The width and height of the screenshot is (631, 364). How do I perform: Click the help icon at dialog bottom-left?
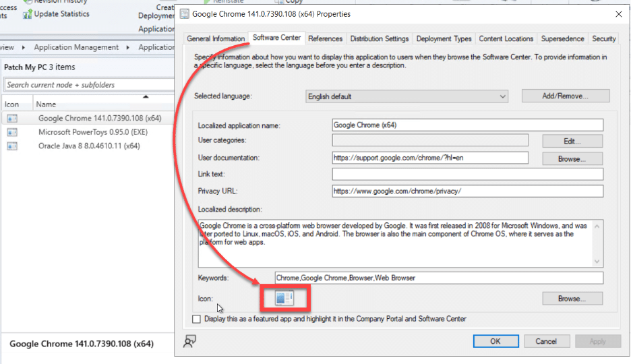coord(190,342)
